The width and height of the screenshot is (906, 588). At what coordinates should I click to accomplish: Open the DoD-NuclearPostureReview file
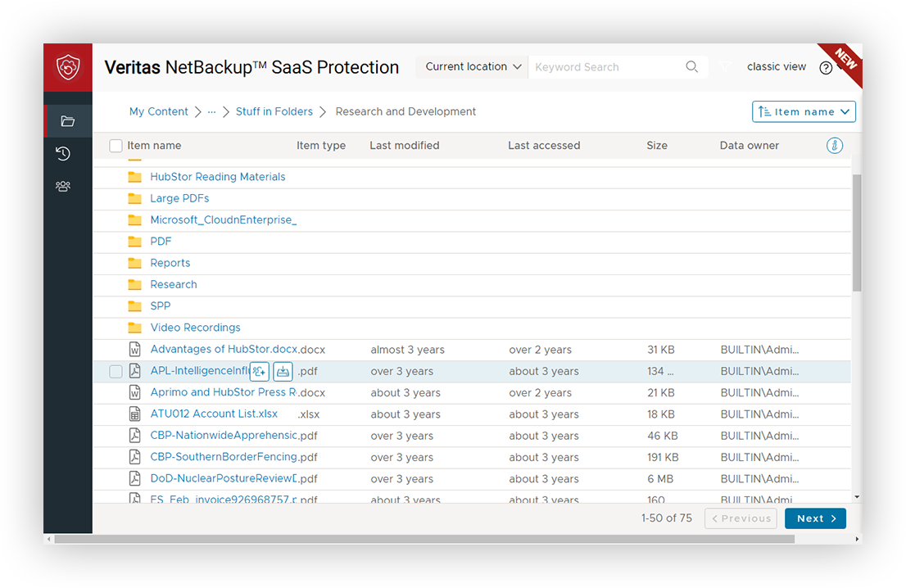pos(224,478)
